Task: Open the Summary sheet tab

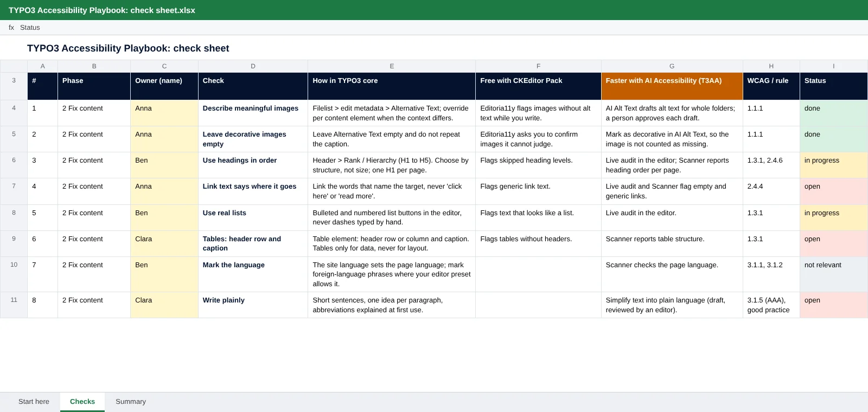Action: (x=131, y=402)
